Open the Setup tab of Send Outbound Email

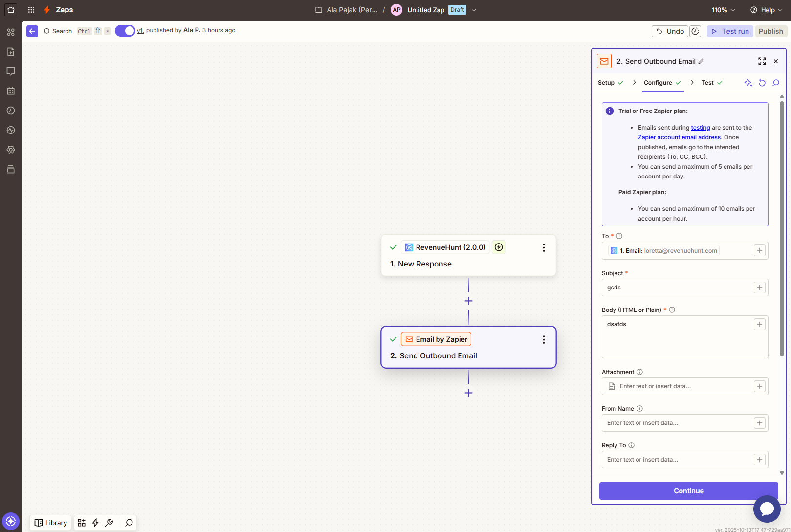pos(605,83)
